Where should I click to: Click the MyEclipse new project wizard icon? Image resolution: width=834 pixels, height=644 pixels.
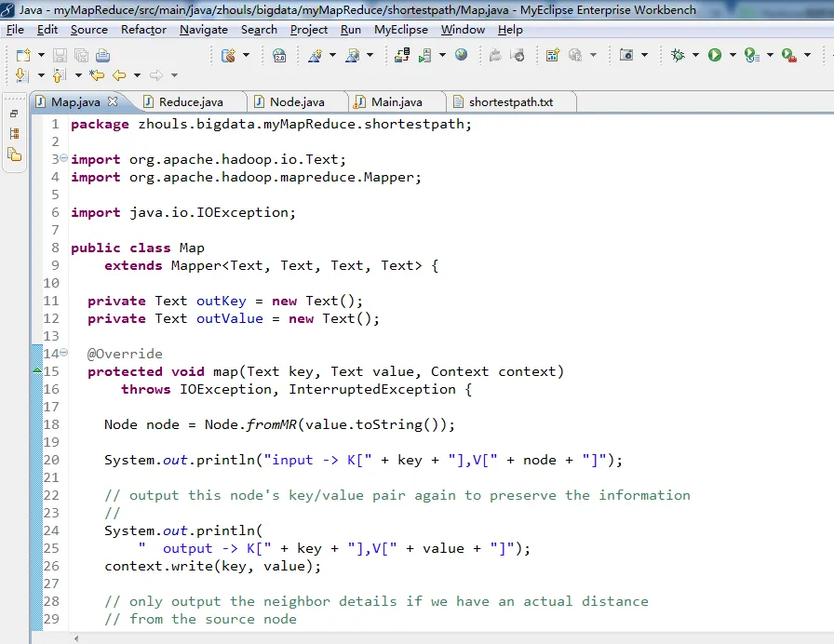pyautogui.click(x=229, y=55)
